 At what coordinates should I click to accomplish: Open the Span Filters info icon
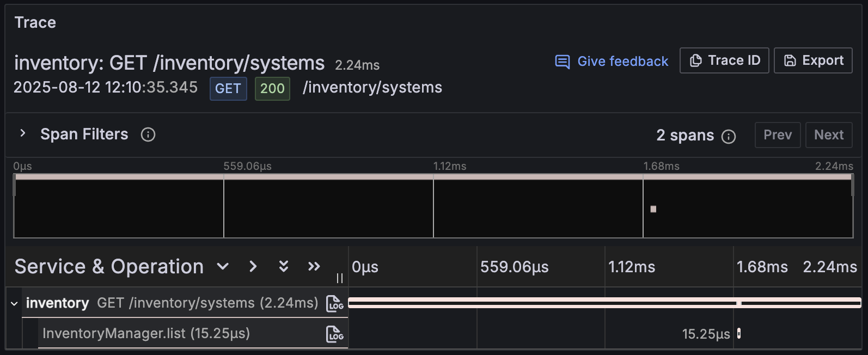click(148, 134)
